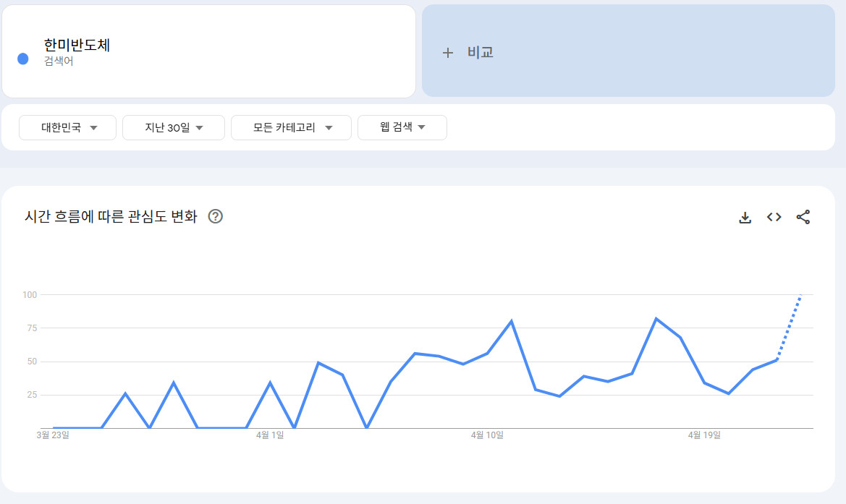Open help for 시간 흐름에 따른 관심도 변화
The height and width of the screenshot is (504, 846).
215,217
